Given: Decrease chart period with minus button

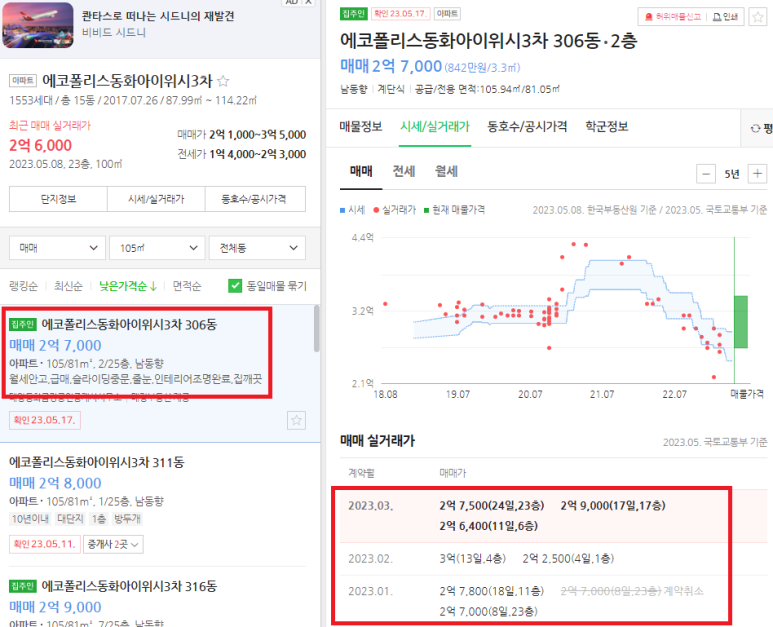Looking at the screenshot, I should [706, 174].
